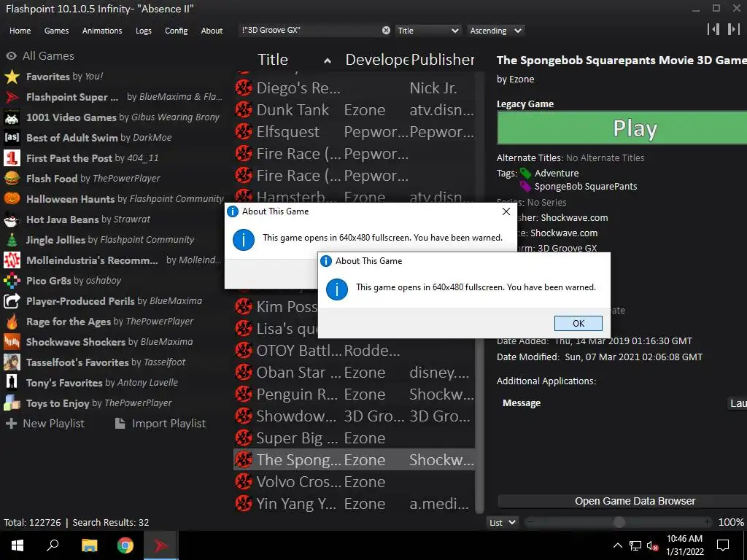747x560 pixels.
Task: Click Import Playlist
Action: point(160,424)
